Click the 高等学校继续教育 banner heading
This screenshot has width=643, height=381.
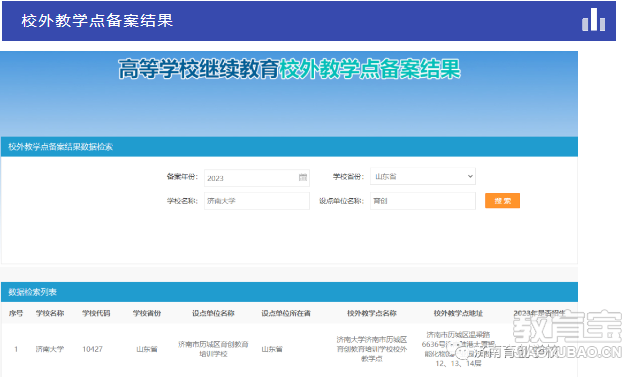[198, 69]
